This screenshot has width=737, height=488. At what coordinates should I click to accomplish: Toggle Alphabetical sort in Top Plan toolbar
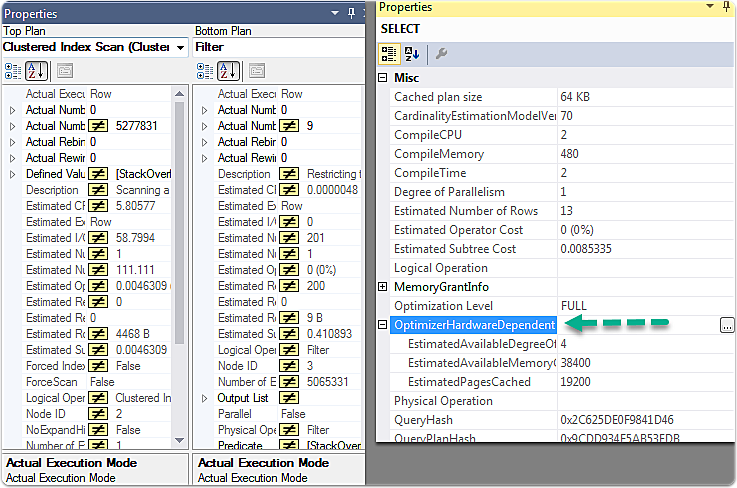36,71
